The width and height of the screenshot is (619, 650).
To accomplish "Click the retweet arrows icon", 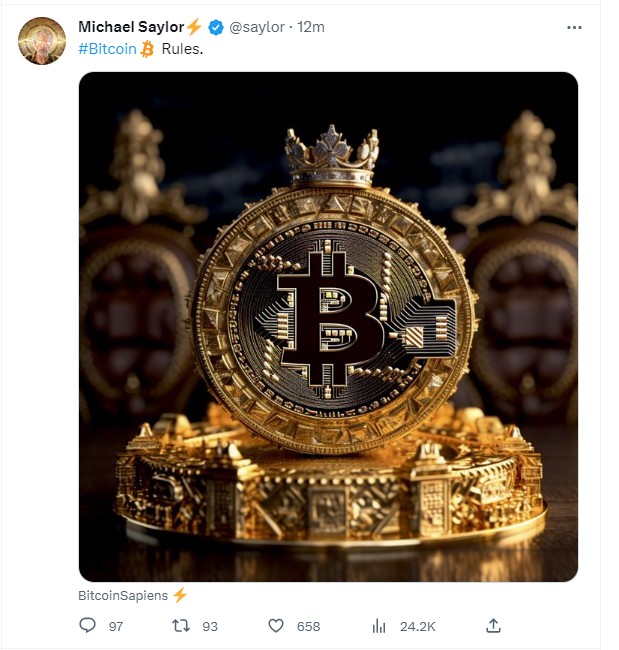I will [x=181, y=626].
